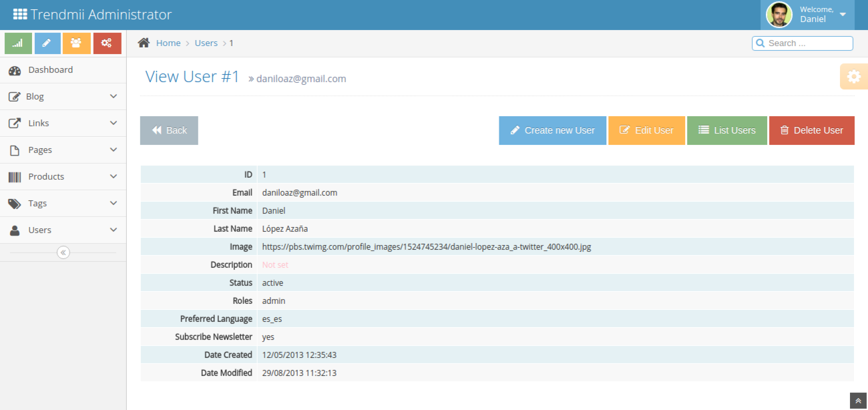Select the Pages sidebar menu item
868x410 pixels.
(40, 150)
